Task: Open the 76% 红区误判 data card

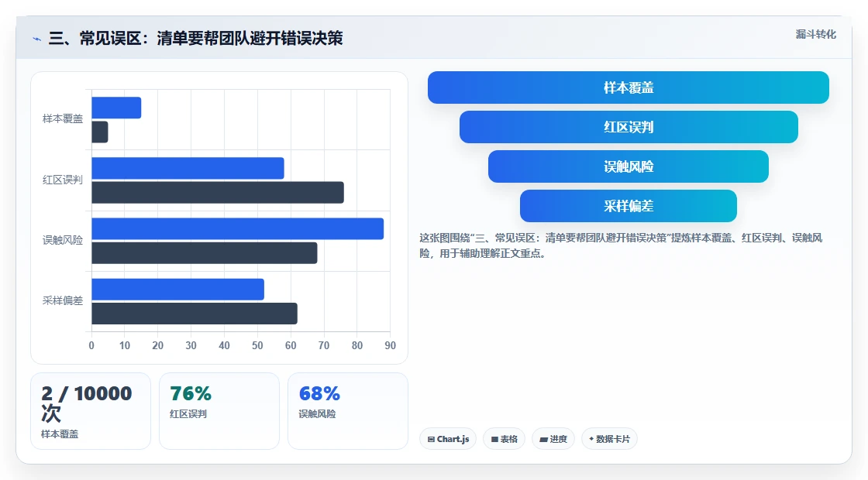Action: pyautogui.click(x=219, y=411)
